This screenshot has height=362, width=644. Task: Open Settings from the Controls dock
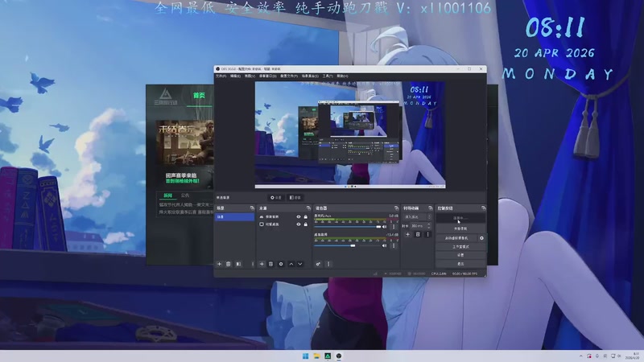click(460, 255)
